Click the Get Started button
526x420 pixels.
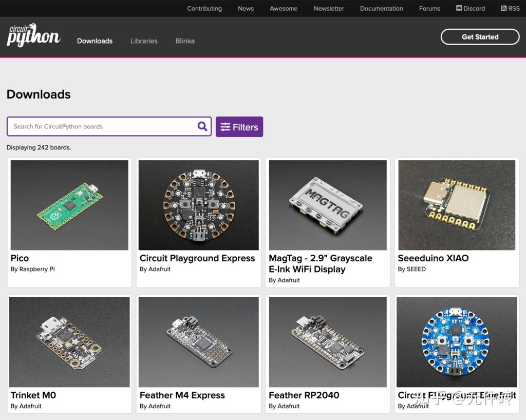[x=480, y=37]
